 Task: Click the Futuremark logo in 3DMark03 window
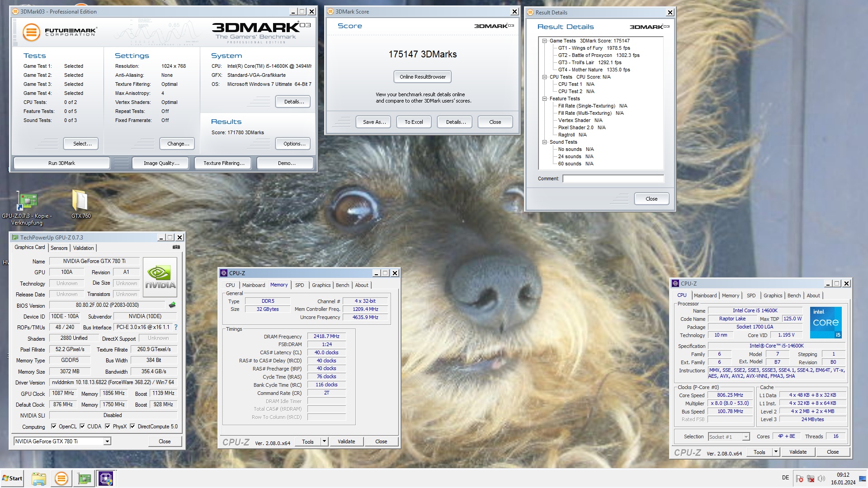coord(60,32)
